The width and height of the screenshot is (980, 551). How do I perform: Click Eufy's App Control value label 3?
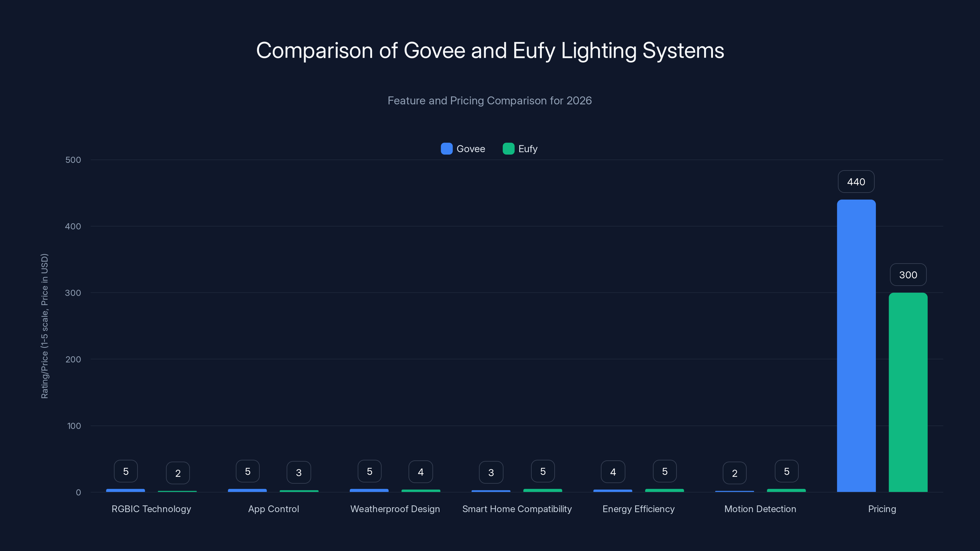[x=299, y=472]
